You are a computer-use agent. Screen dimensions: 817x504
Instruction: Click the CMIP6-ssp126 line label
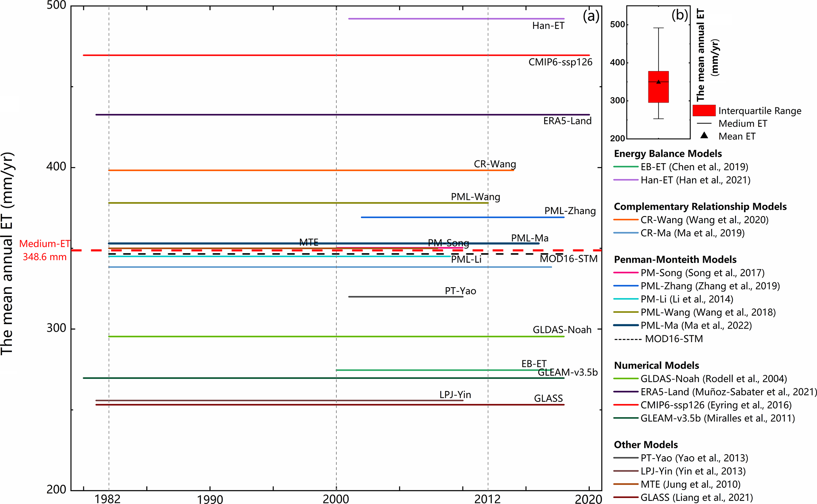click(x=560, y=62)
